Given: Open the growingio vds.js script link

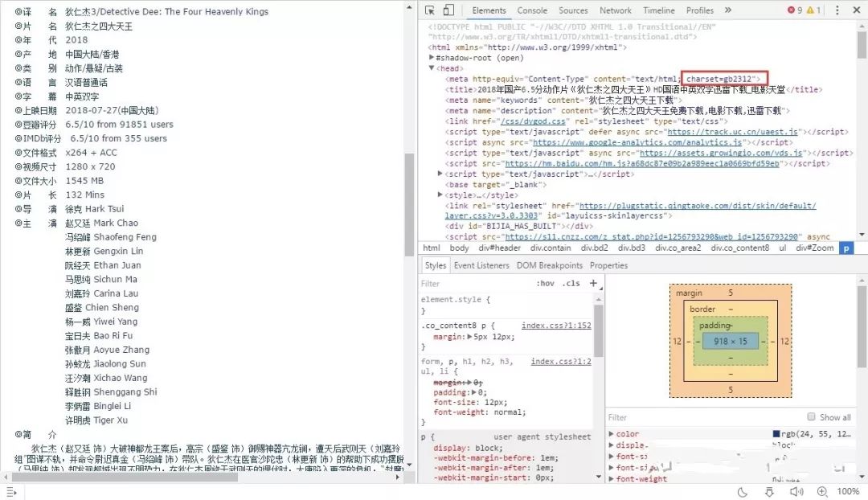Looking at the screenshot, I should (x=721, y=153).
